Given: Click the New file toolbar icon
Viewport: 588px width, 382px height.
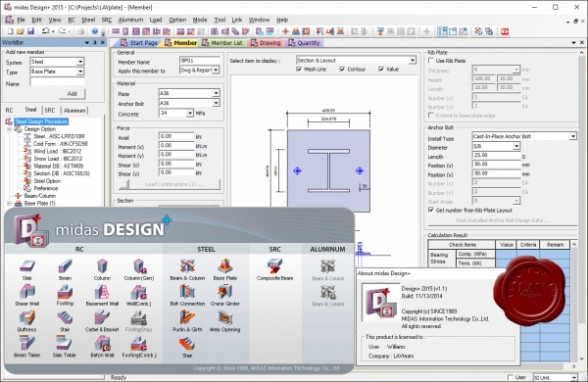Looking at the screenshot, I should coord(11,31).
